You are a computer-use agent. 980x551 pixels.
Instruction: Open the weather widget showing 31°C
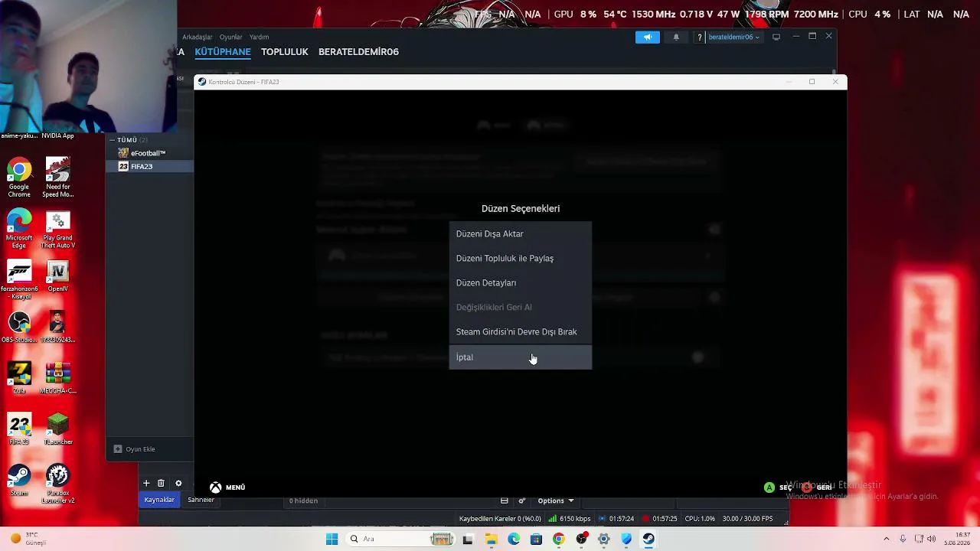point(29,539)
